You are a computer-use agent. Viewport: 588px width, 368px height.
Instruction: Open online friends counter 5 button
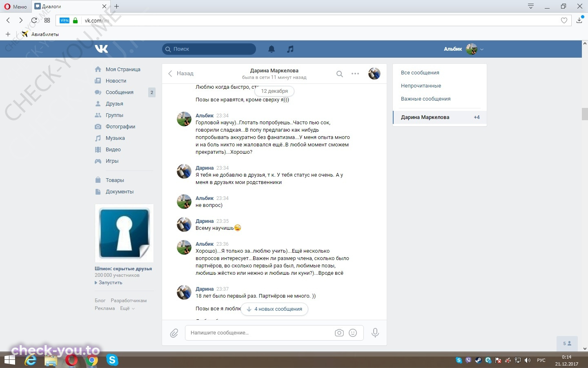click(567, 343)
